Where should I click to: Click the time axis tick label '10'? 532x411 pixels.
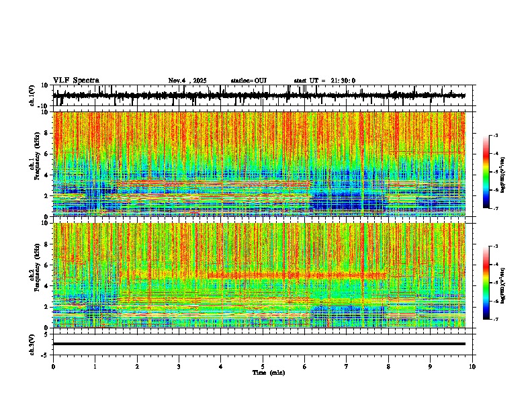(472, 367)
